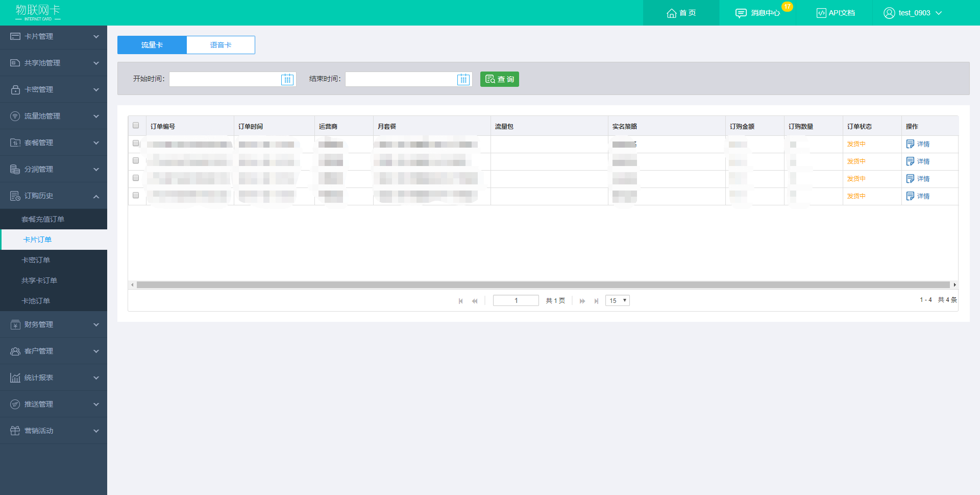Open 卡密订单 submenu item
Image resolution: width=980 pixels, height=495 pixels.
pos(54,260)
